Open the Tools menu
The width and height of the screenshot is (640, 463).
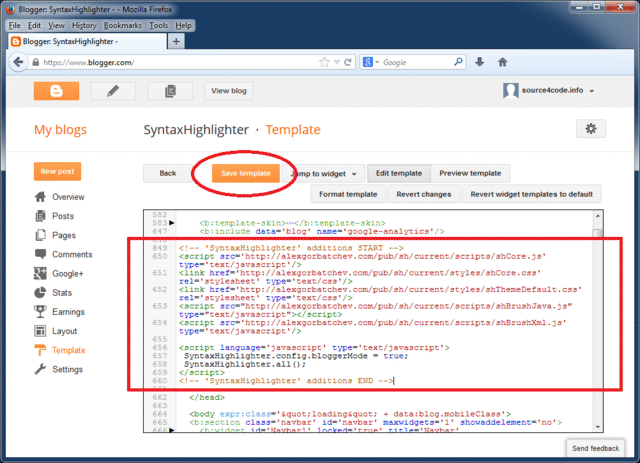click(x=158, y=25)
